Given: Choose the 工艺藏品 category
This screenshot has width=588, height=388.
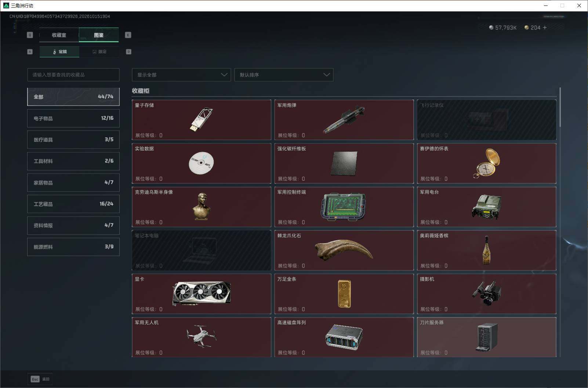Looking at the screenshot, I should (x=73, y=204).
